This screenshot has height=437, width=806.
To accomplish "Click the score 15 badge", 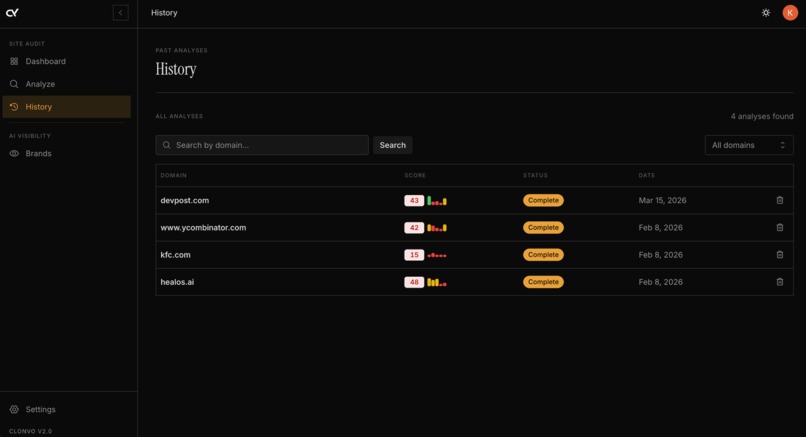I will click(x=414, y=255).
